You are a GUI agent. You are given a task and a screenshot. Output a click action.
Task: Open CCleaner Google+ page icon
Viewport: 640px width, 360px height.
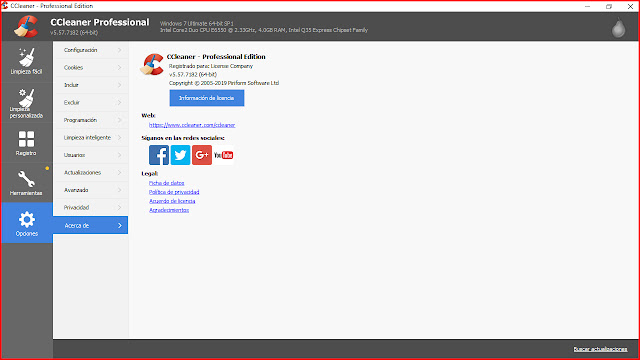click(x=202, y=155)
